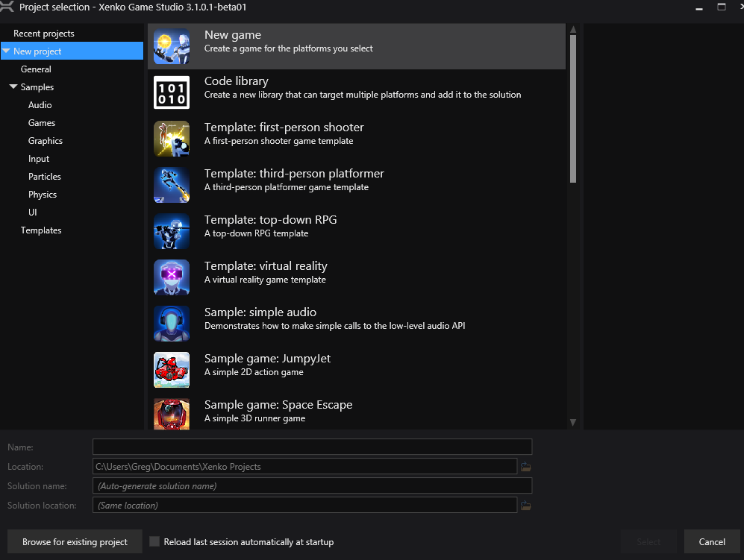Focus the project Name input field
The image size is (744, 560).
click(x=312, y=447)
